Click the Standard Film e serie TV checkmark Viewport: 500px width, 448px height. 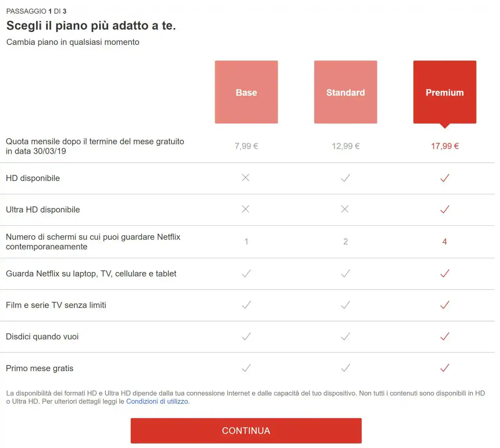[x=345, y=305]
